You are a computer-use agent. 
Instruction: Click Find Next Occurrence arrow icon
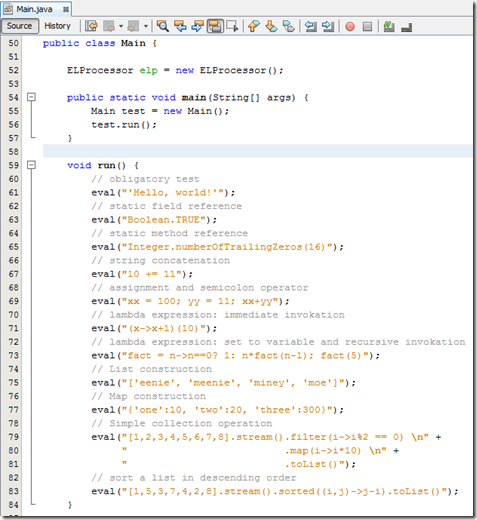tap(198, 26)
